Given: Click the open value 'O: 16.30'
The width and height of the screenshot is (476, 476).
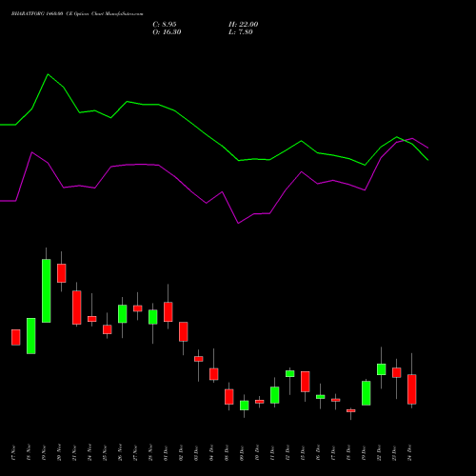Looking at the screenshot, I should click(167, 32).
